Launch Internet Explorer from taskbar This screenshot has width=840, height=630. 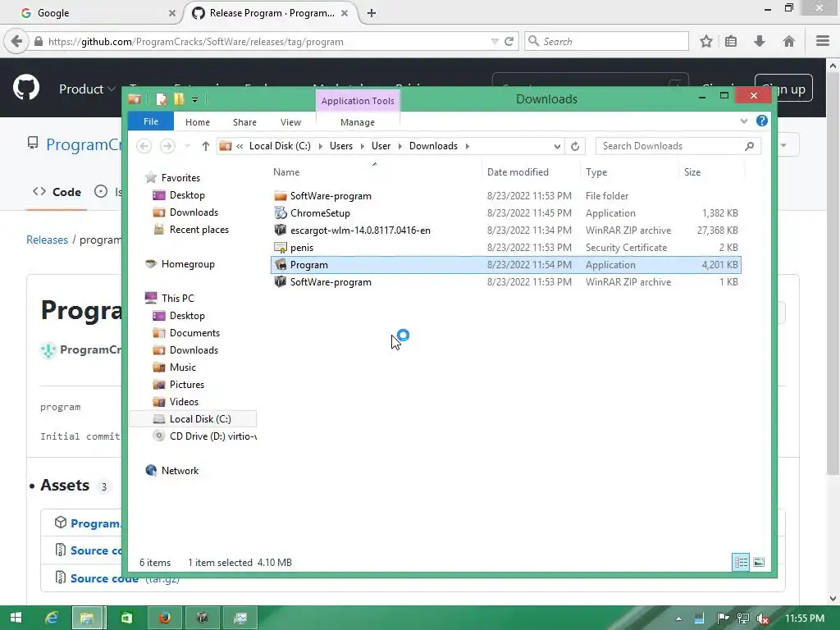click(x=52, y=618)
